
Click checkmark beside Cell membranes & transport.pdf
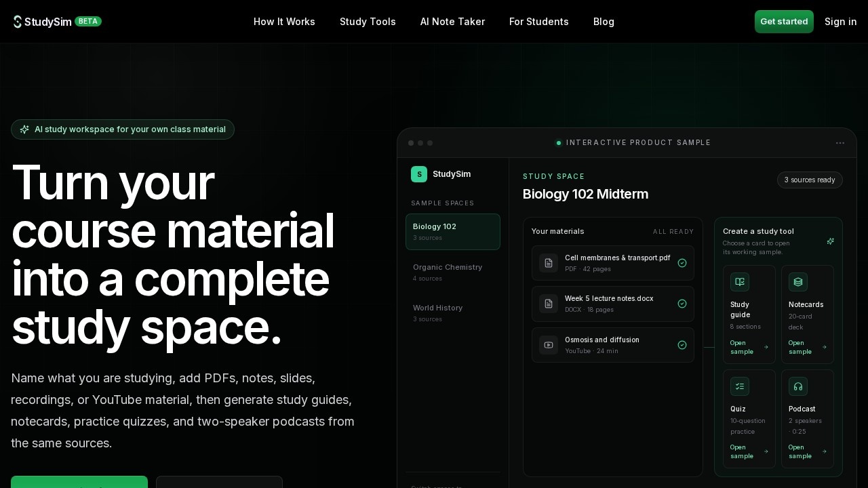point(682,263)
